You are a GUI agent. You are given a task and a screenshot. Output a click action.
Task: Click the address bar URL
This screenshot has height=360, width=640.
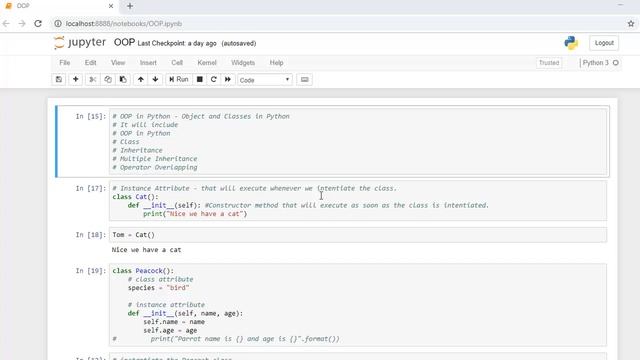pyautogui.click(x=124, y=24)
